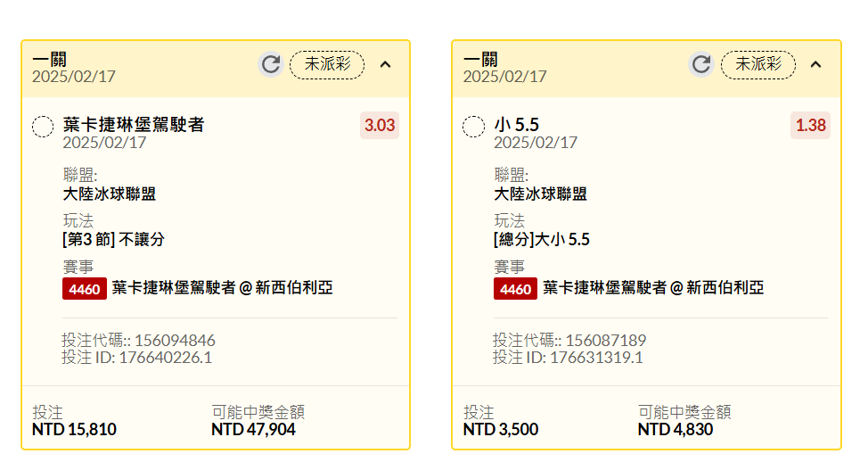Viewport: 868px width, 462px height.
Task: Collapse the right bet card chevron
Action: pos(815,64)
